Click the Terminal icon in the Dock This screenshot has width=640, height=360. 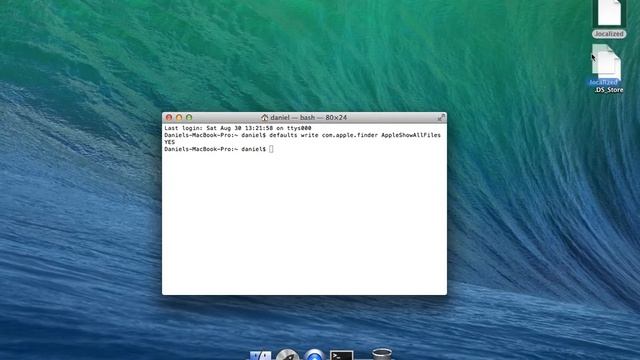click(x=342, y=355)
